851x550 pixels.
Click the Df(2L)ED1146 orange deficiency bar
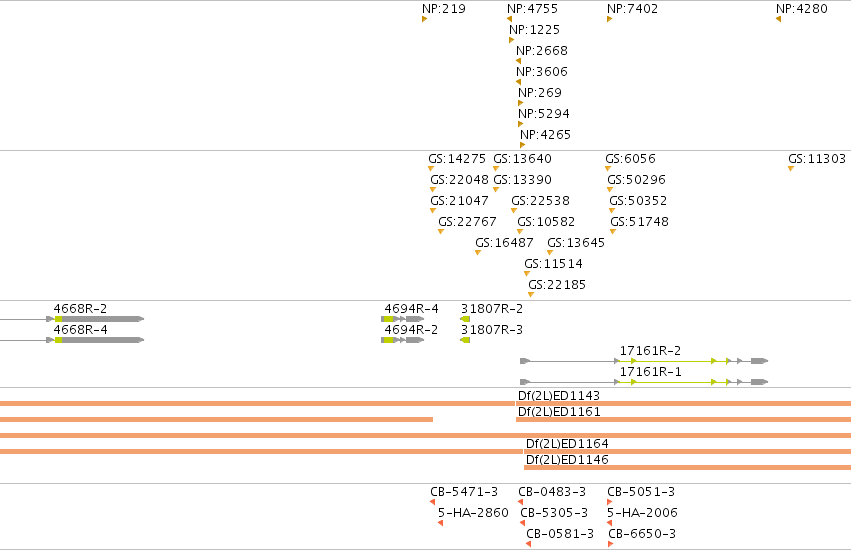[687, 467]
